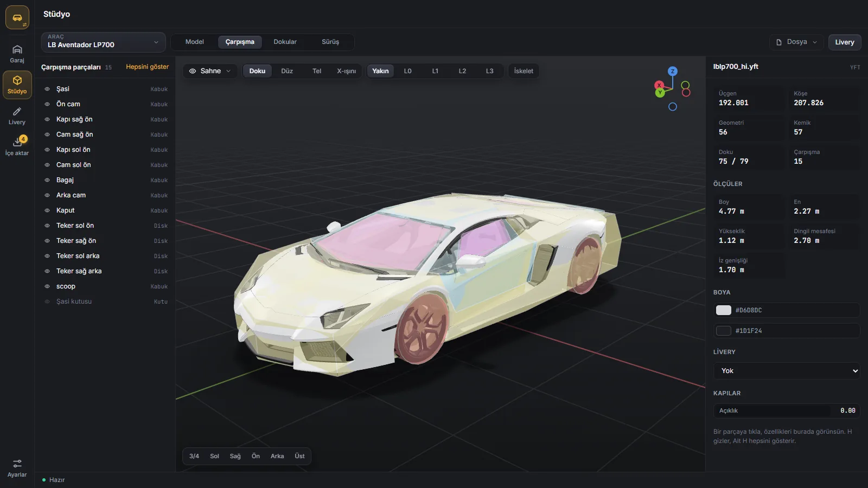Switch to the Dokular tab
This screenshot has height=488, width=868.
285,42
